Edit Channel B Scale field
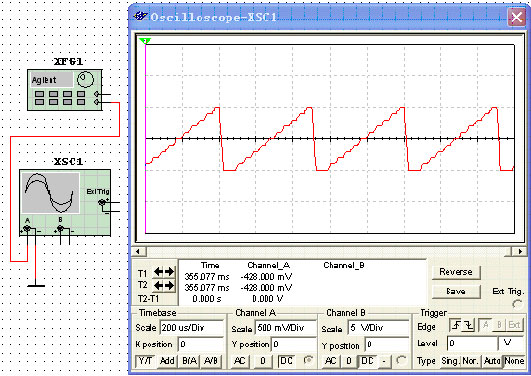This screenshot has height=376, width=531. [x=378, y=328]
